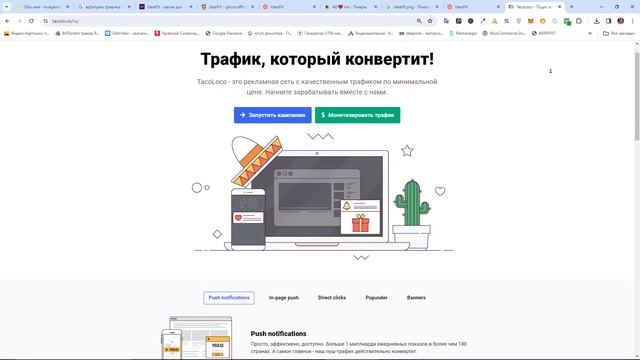The image size is (640, 360).
Task: Bookmark this page with the star icon
Action: pos(430,21)
